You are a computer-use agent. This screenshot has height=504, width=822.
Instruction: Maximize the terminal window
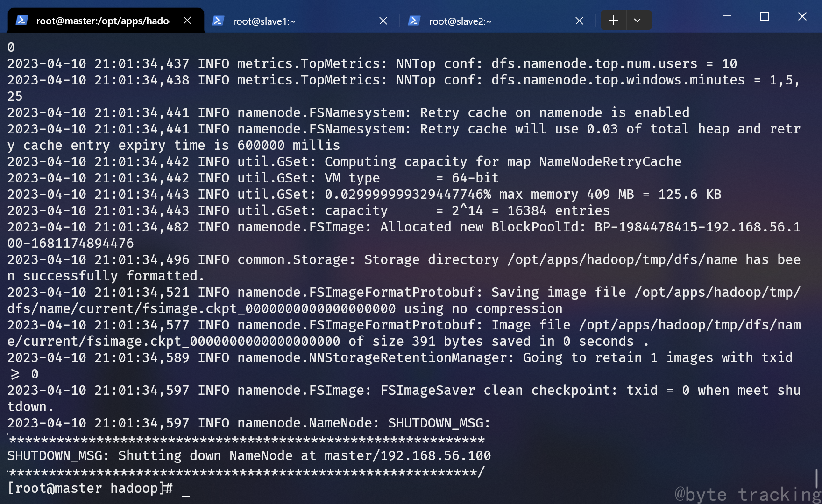(765, 16)
